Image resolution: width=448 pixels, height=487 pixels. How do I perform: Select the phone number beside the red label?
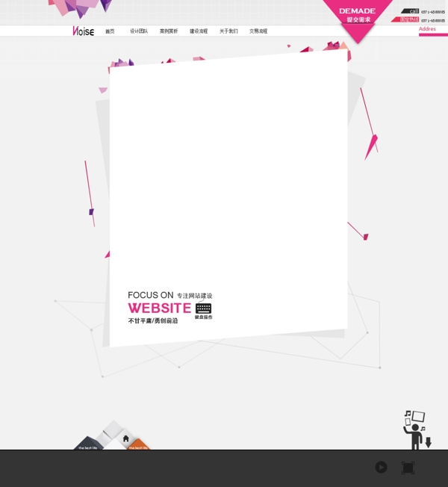[x=433, y=21]
